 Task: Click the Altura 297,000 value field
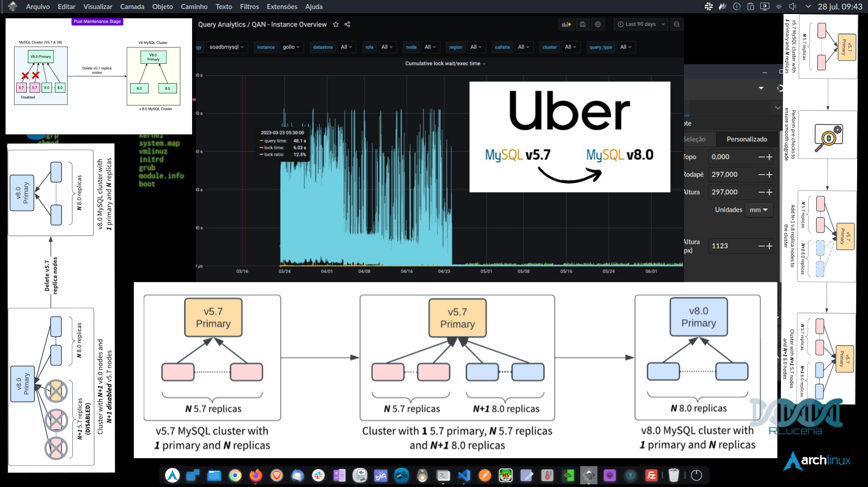(x=732, y=192)
